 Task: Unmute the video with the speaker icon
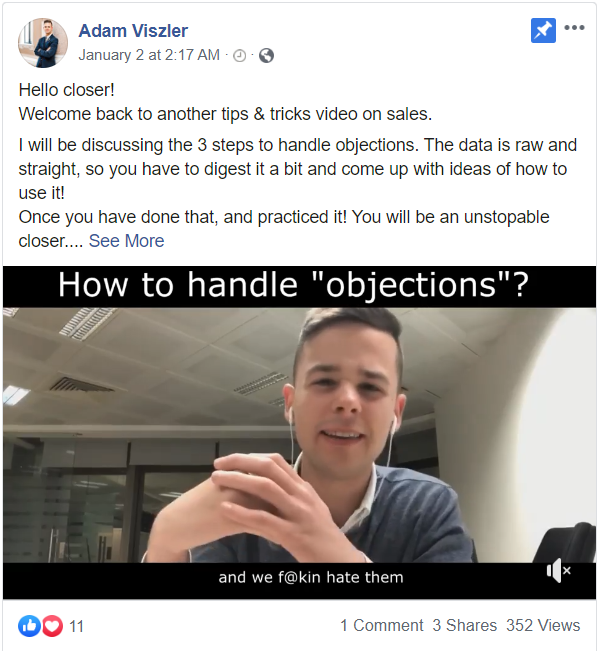click(x=558, y=571)
